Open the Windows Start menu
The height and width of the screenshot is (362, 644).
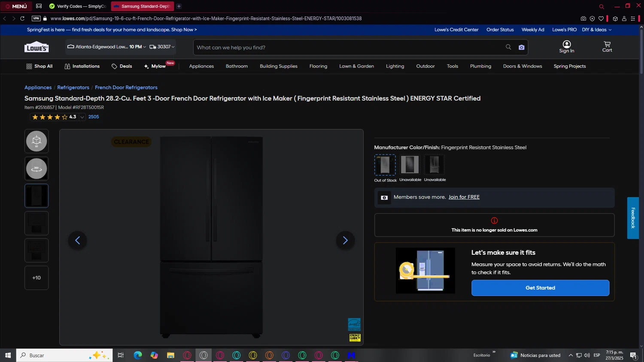(x=8, y=355)
